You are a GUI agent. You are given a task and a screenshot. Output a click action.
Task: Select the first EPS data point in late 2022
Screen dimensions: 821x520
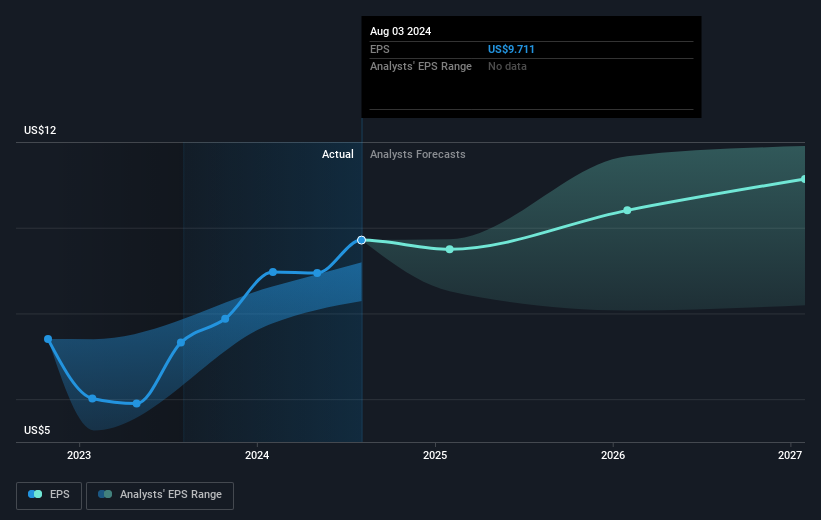pyautogui.click(x=48, y=339)
